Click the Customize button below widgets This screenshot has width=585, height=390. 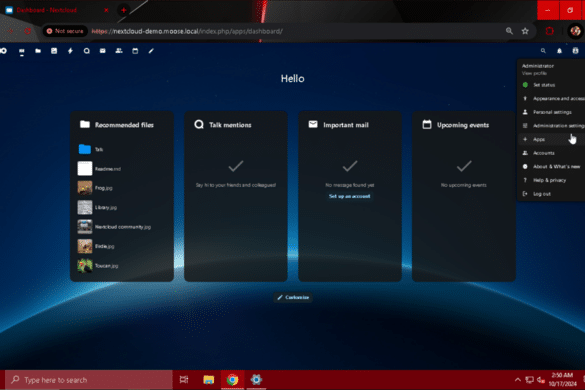click(293, 297)
